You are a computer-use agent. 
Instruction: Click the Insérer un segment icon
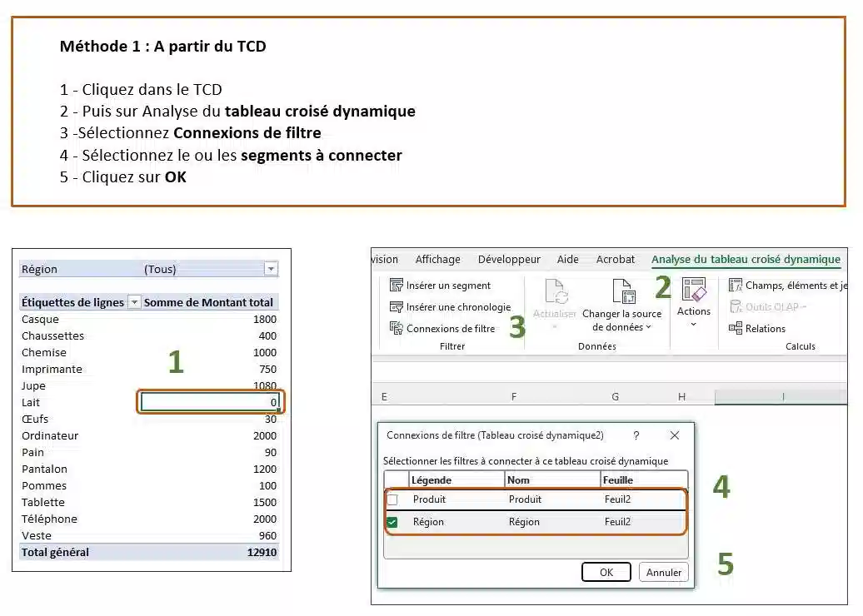coord(397,285)
